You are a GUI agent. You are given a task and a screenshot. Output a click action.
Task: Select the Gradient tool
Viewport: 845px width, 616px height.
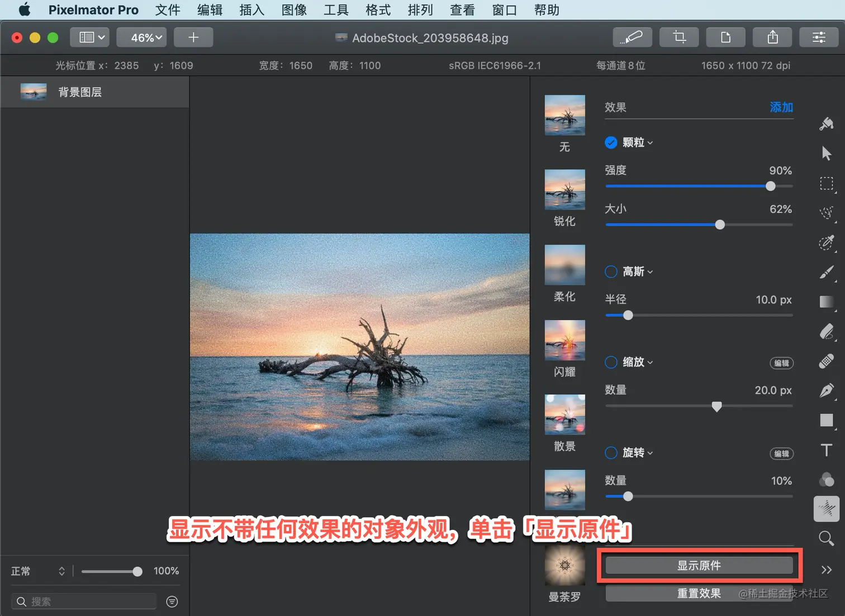(827, 302)
